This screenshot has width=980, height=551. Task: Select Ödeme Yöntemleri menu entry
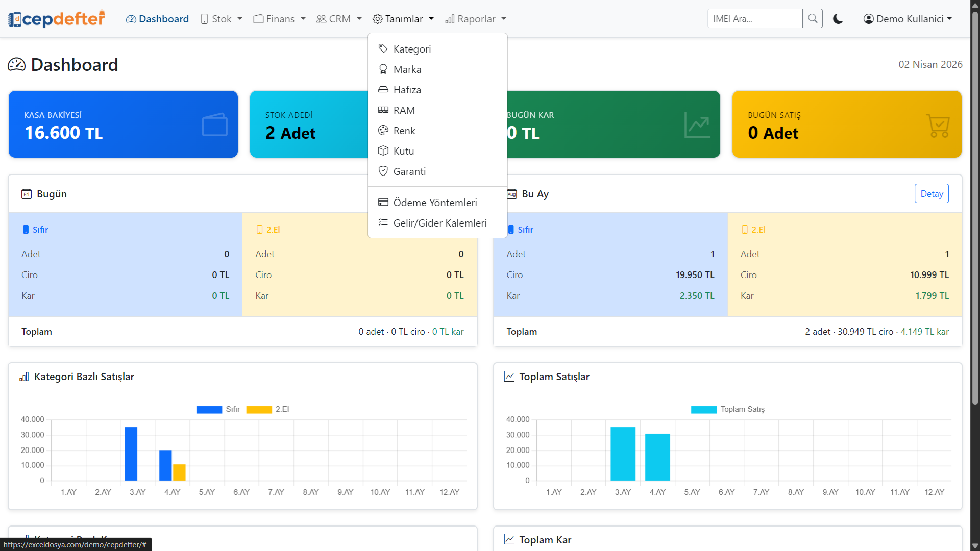[x=435, y=203]
